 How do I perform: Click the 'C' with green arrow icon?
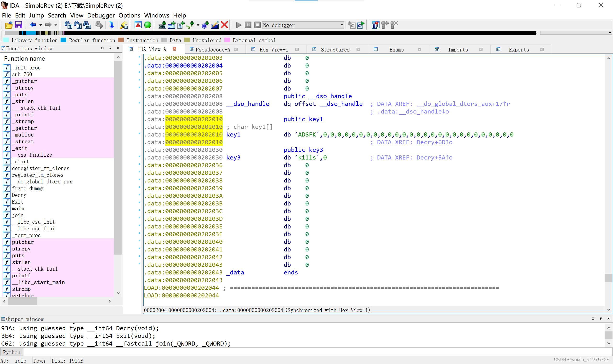361,25
